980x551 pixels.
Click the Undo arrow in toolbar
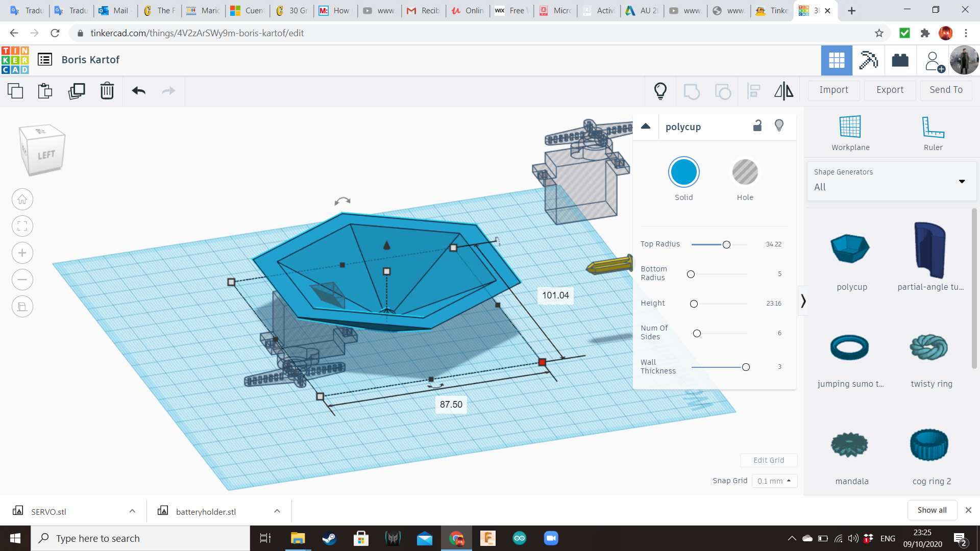138,91
